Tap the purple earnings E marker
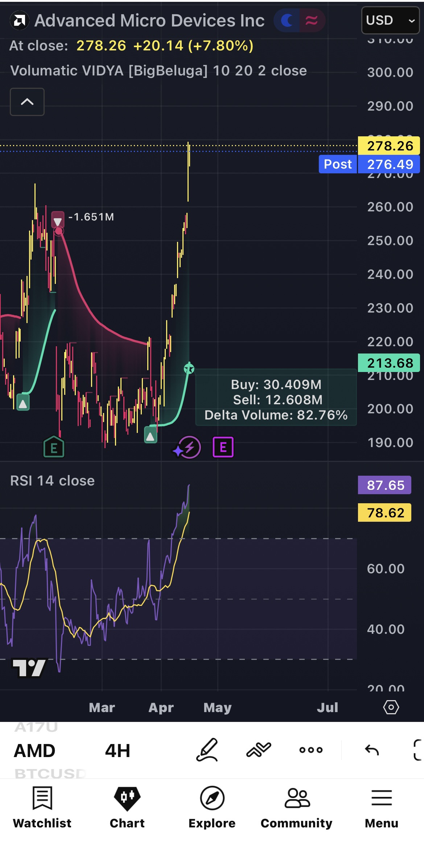 (223, 447)
